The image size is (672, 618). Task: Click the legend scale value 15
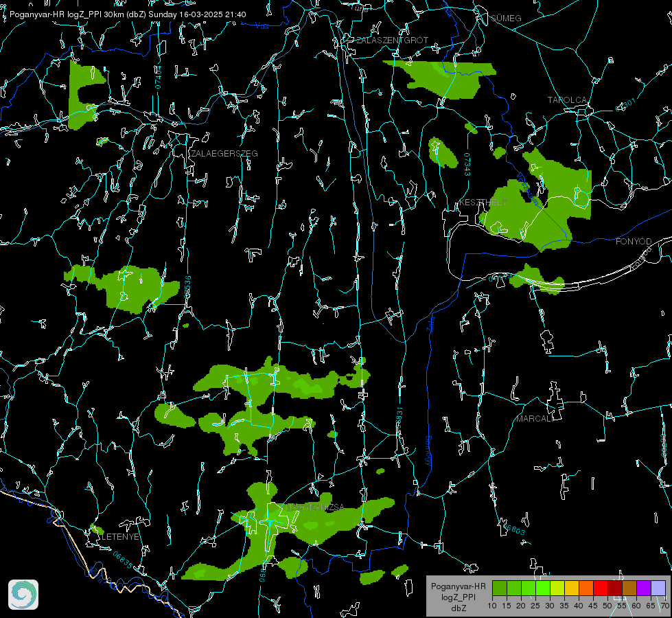pos(507,606)
